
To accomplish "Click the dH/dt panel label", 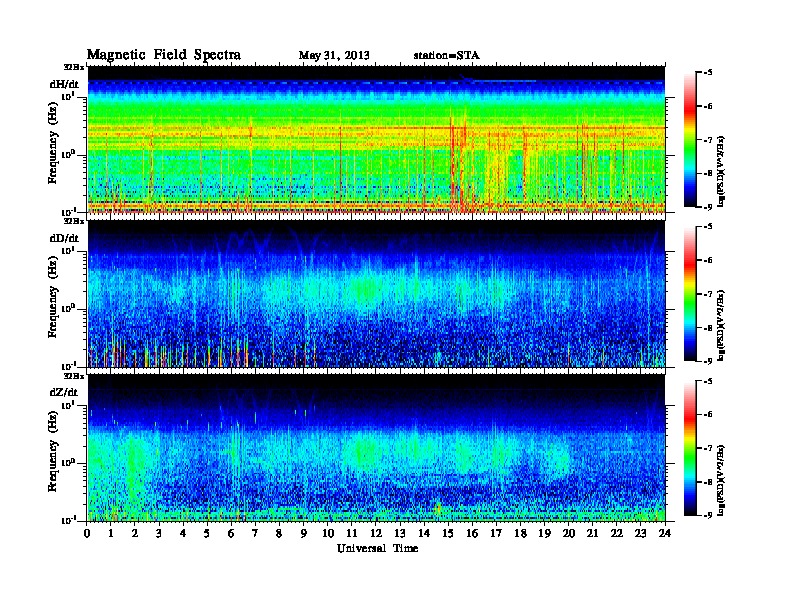I will (64, 84).
